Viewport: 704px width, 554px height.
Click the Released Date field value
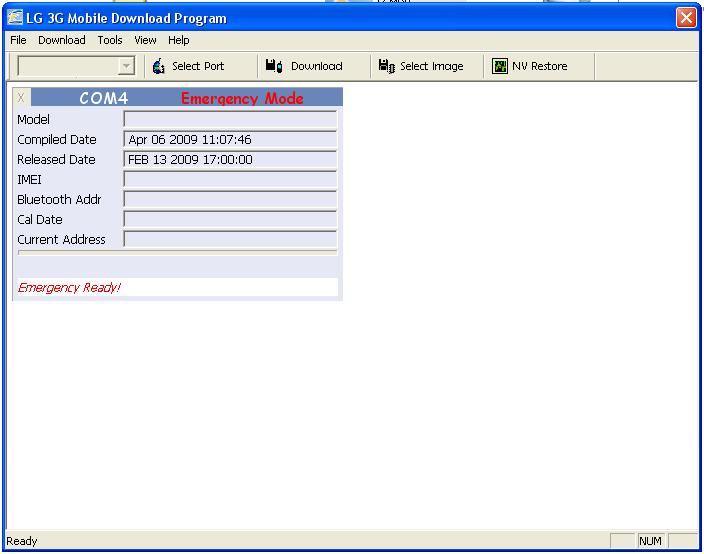click(230, 159)
